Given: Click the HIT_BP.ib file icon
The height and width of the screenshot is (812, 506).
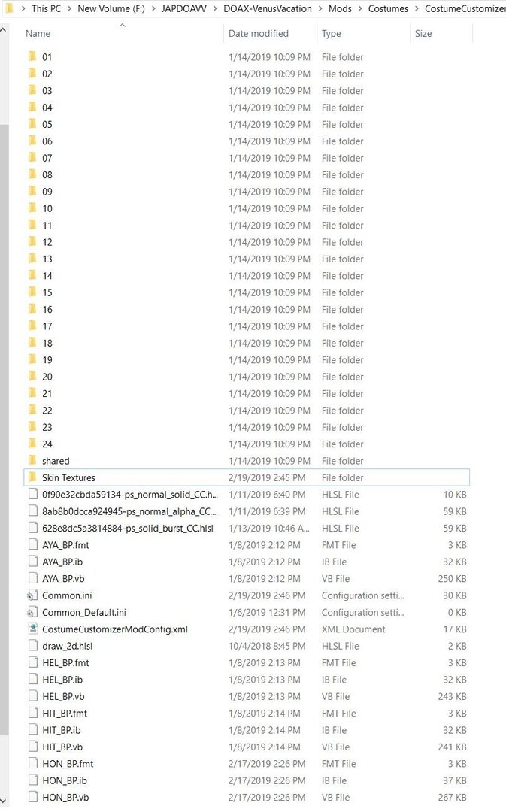Looking at the screenshot, I should click(x=32, y=730).
